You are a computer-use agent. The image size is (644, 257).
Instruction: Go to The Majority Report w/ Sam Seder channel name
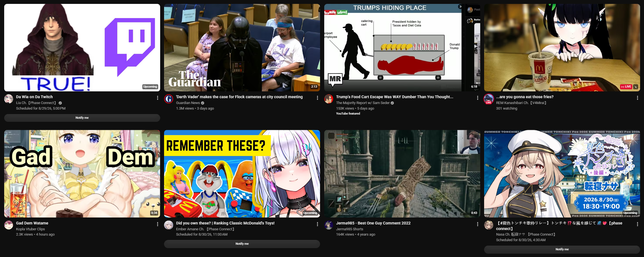tap(363, 103)
